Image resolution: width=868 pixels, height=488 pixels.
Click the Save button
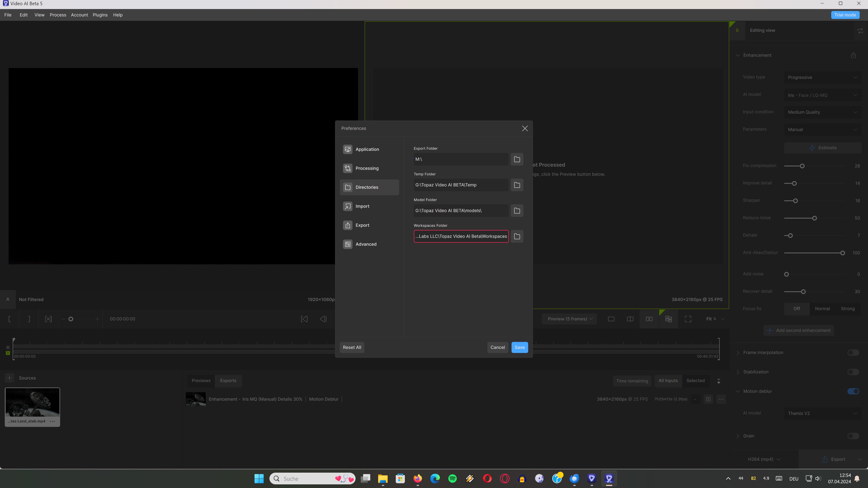tap(519, 347)
